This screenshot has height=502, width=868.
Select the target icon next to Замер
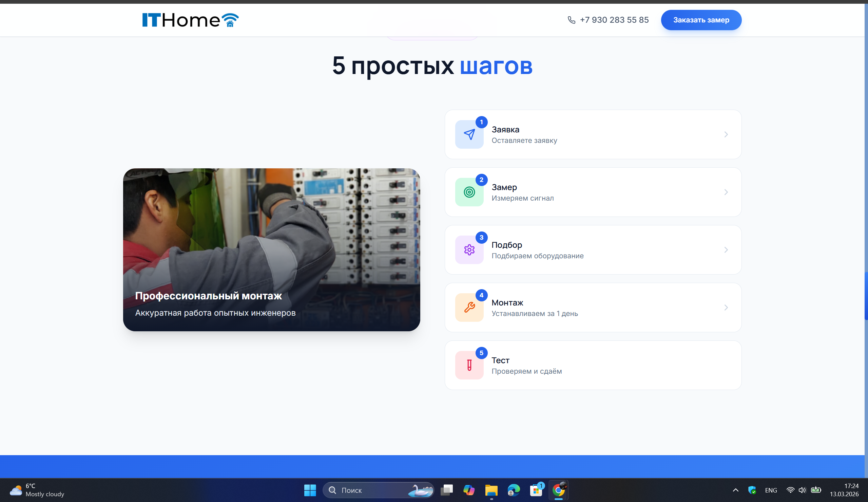[x=469, y=192]
